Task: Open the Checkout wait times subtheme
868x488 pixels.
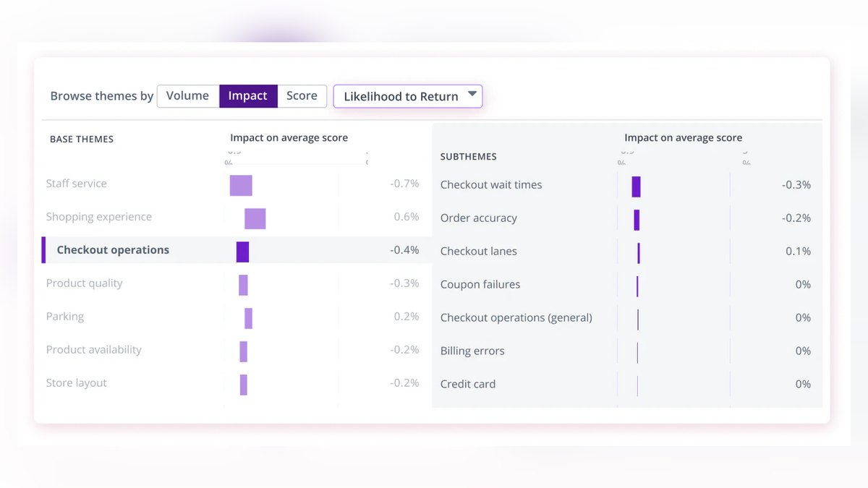Action: pos(491,185)
